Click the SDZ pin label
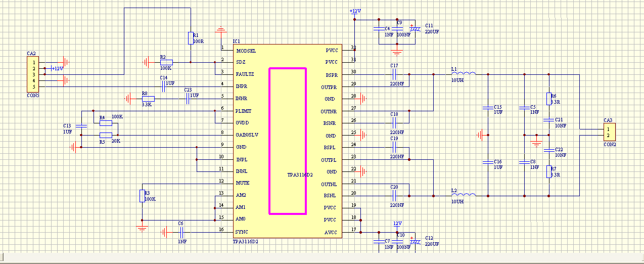 (241, 62)
